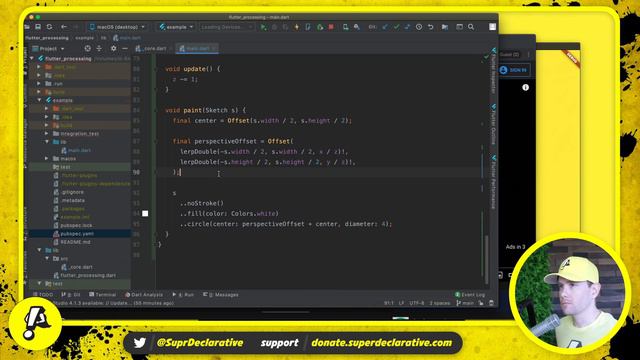Run the app with the green play icon
Image resolution: width=640 pixels, height=360 pixels.
263,27
